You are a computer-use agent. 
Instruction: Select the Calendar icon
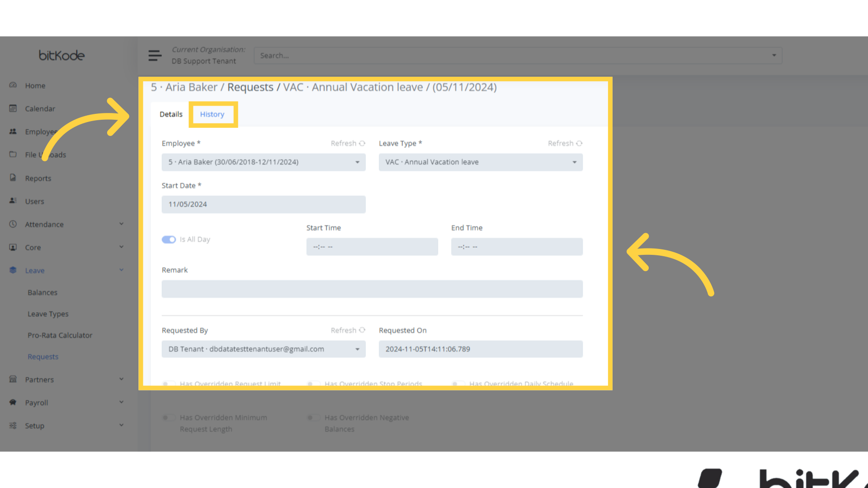[13, 108]
